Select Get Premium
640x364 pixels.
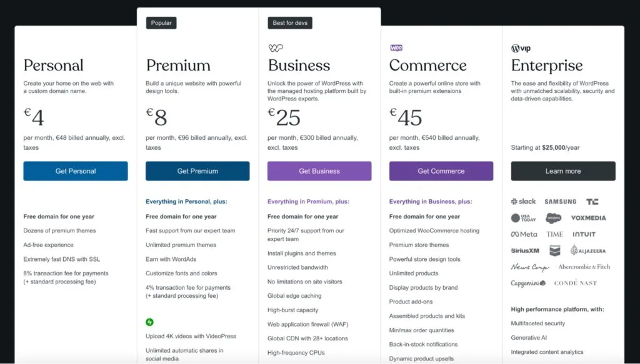coord(197,170)
